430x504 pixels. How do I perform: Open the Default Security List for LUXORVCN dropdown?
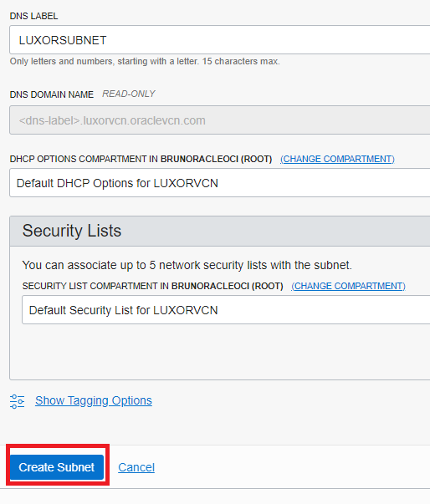point(226,310)
